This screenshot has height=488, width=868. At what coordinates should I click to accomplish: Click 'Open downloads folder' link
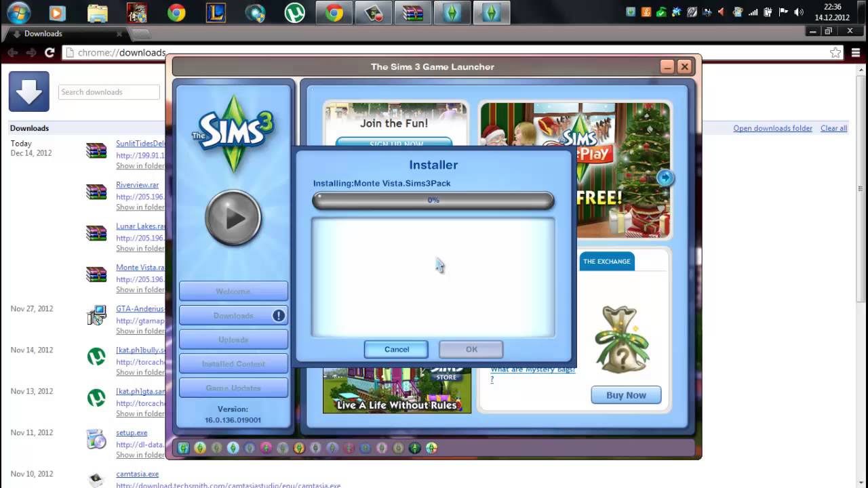tap(772, 128)
